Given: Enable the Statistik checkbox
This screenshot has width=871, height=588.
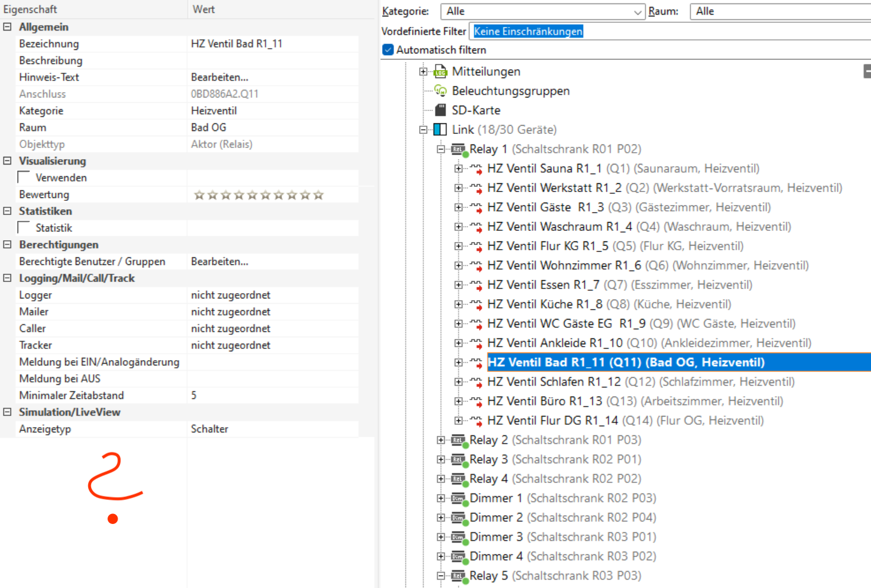Looking at the screenshot, I should tap(24, 227).
